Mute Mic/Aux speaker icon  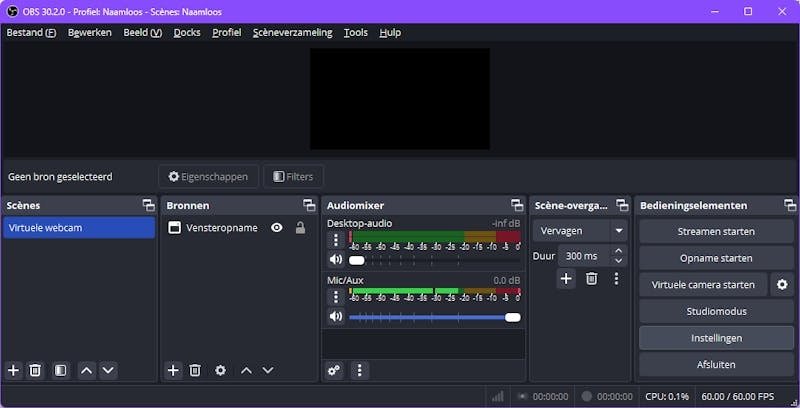pyautogui.click(x=336, y=317)
